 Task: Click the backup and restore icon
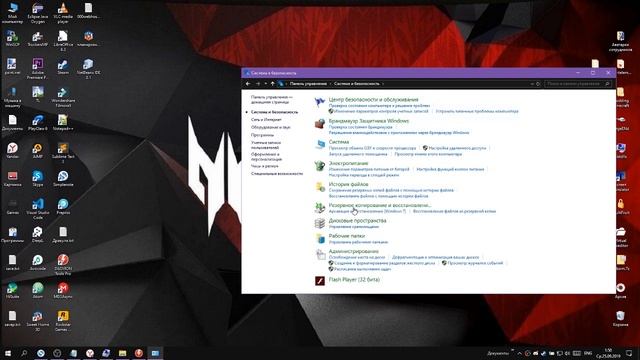(x=320, y=208)
